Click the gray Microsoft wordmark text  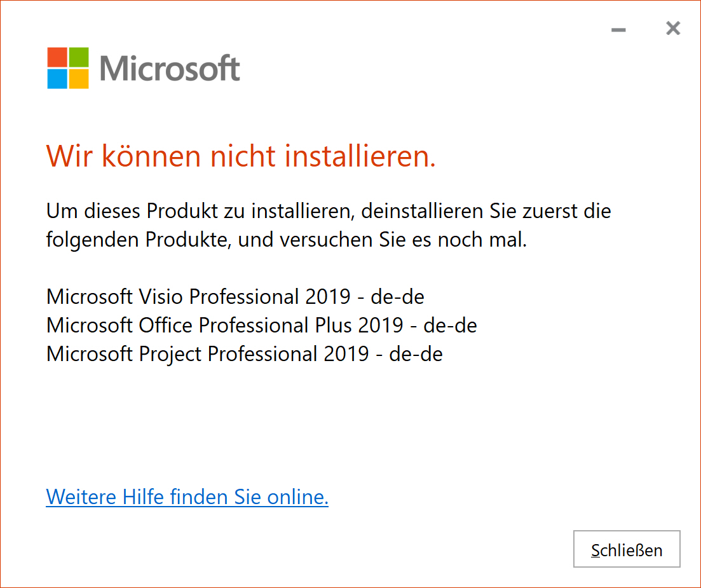170,69
